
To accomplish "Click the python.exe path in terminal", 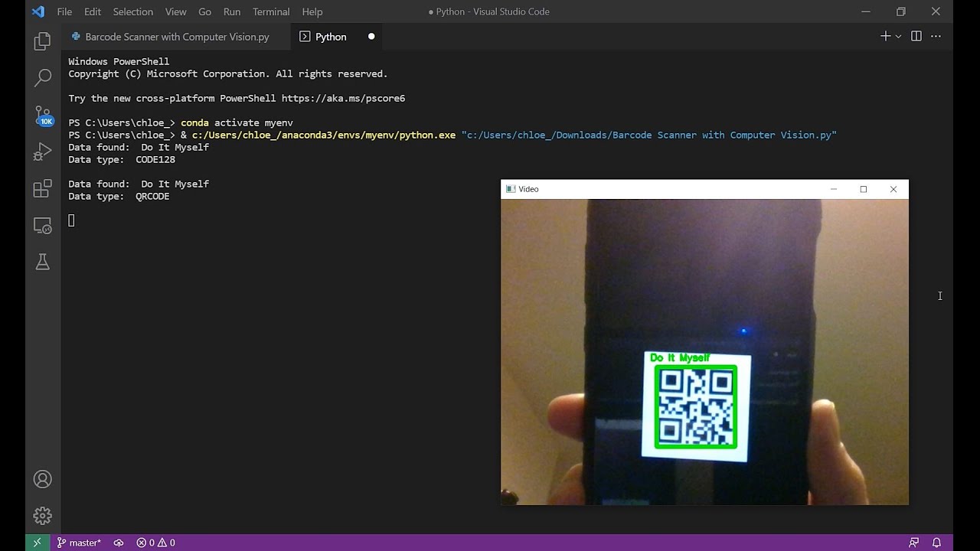I will [324, 135].
